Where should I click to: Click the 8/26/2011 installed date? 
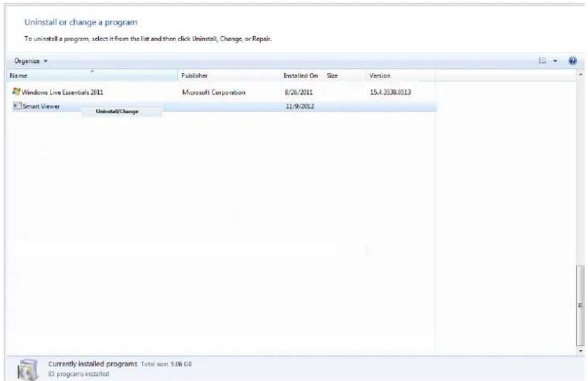tap(298, 92)
